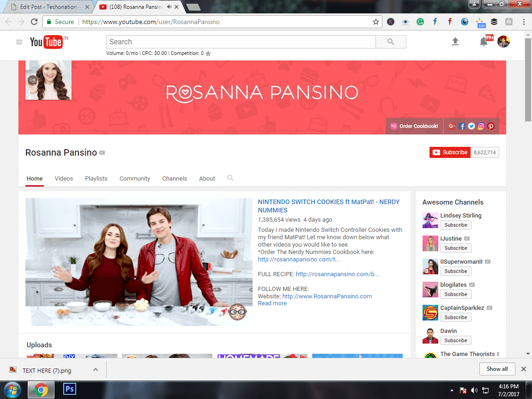Image resolution: width=532 pixels, height=399 pixels.
Task: Expand the TEXT HERE (7).png download options
Action: (x=96, y=370)
